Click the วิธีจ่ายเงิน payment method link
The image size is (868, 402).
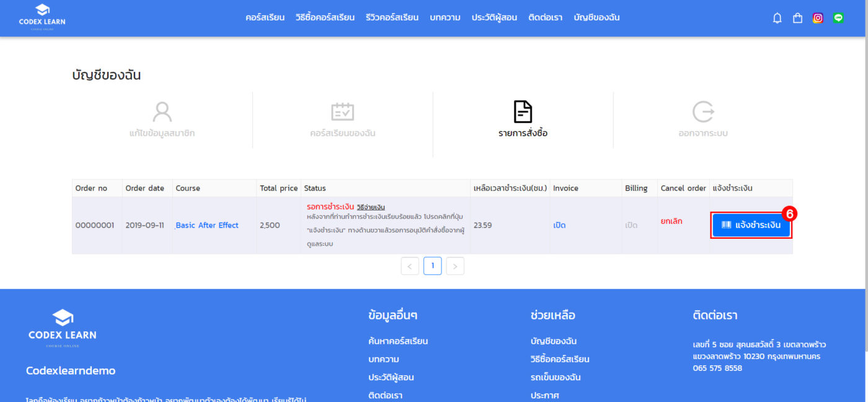[371, 207]
